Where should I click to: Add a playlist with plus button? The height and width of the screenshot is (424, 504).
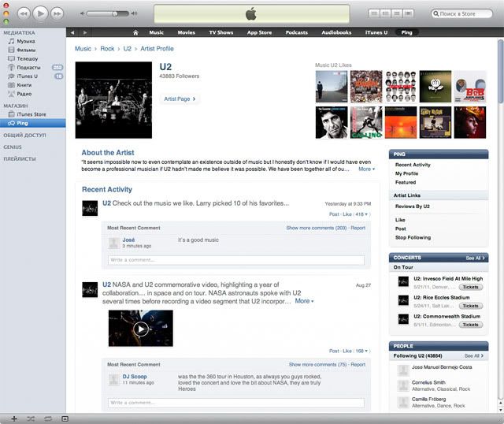(x=14, y=418)
